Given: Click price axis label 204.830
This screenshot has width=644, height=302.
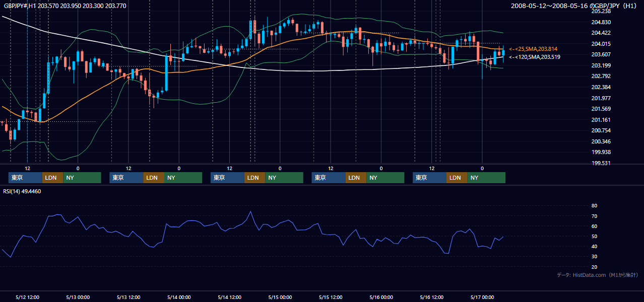Looking at the screenshot, I should [601, 22].
